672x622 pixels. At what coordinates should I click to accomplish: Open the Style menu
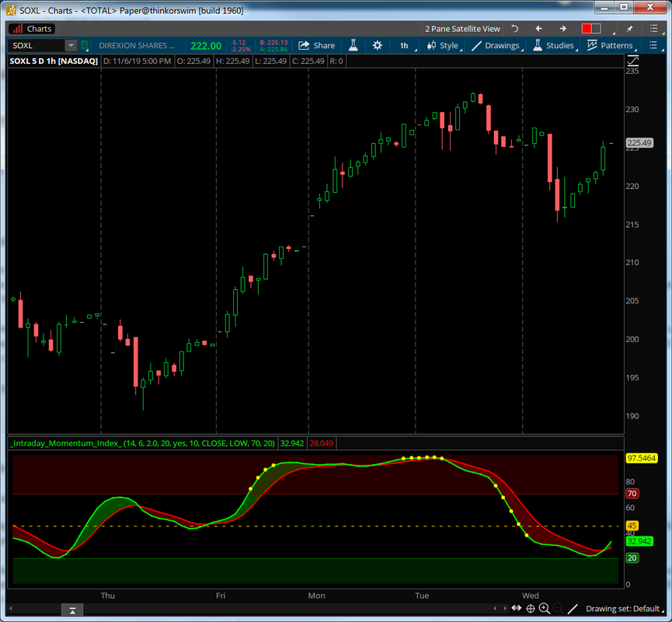pos(444,45)
